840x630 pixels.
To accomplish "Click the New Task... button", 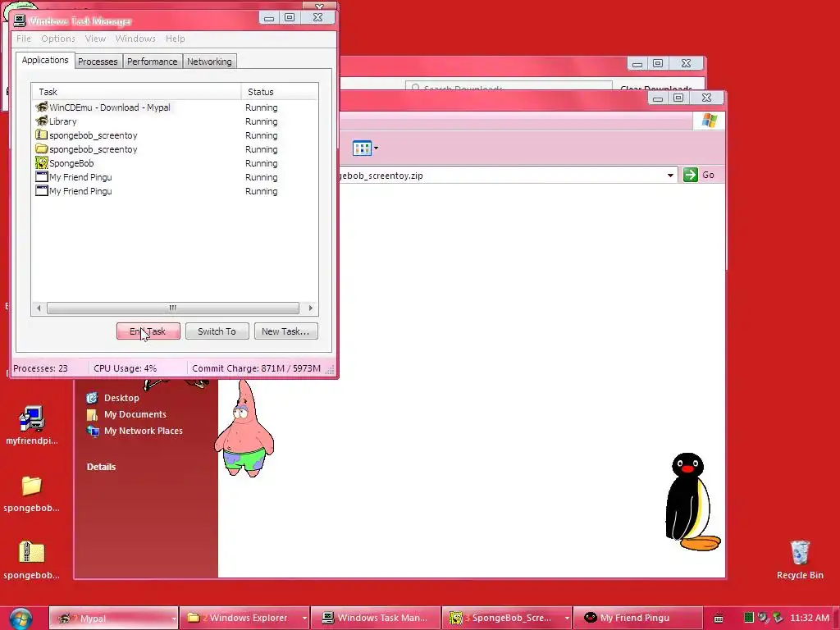I will pyautogui.click(x=285, y=331).
